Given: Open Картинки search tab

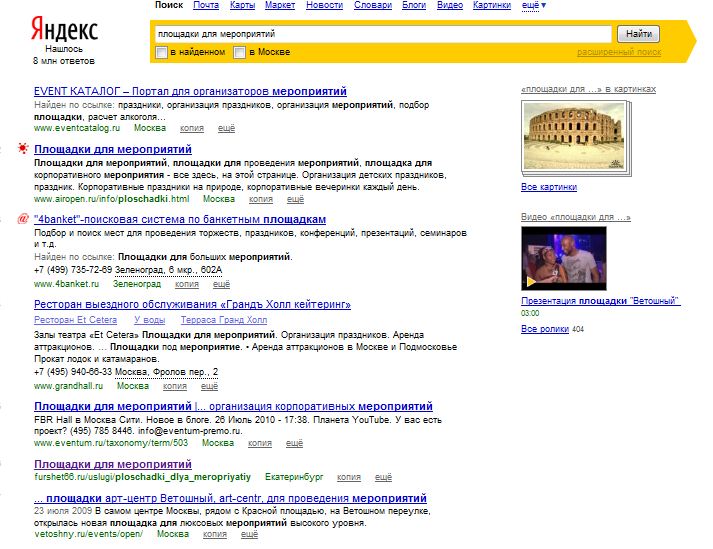Looking at the screenshot, I should [x=492, y=5].
